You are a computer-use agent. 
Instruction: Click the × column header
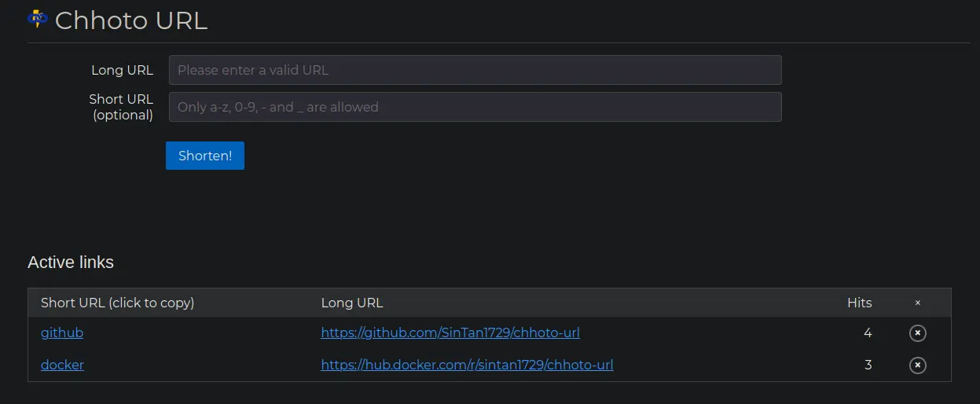pos(917,303)
